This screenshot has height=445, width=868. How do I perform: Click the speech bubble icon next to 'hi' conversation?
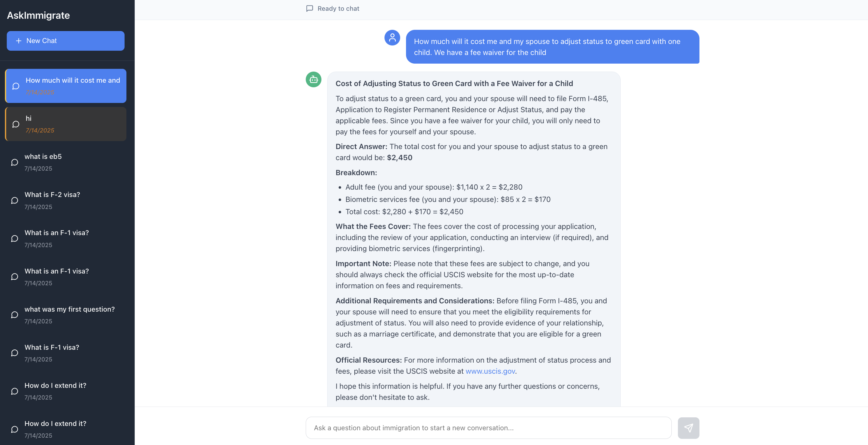click(15, 124)
